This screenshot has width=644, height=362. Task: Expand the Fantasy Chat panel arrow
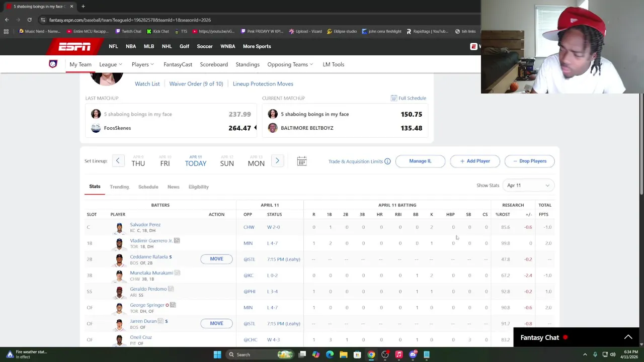[x=628, y=337]
